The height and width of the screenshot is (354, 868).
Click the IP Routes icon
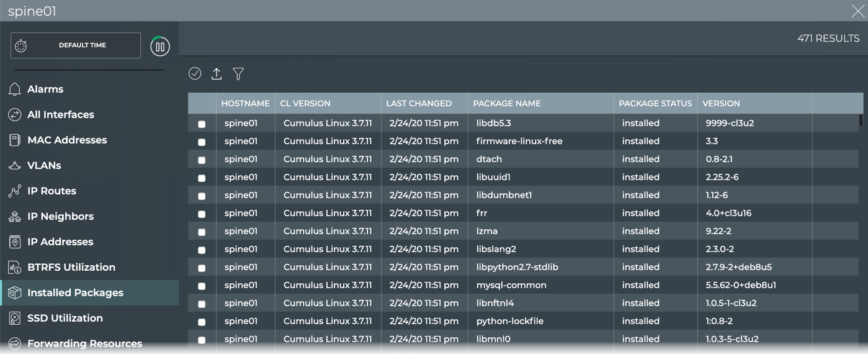tap(15, 191)
